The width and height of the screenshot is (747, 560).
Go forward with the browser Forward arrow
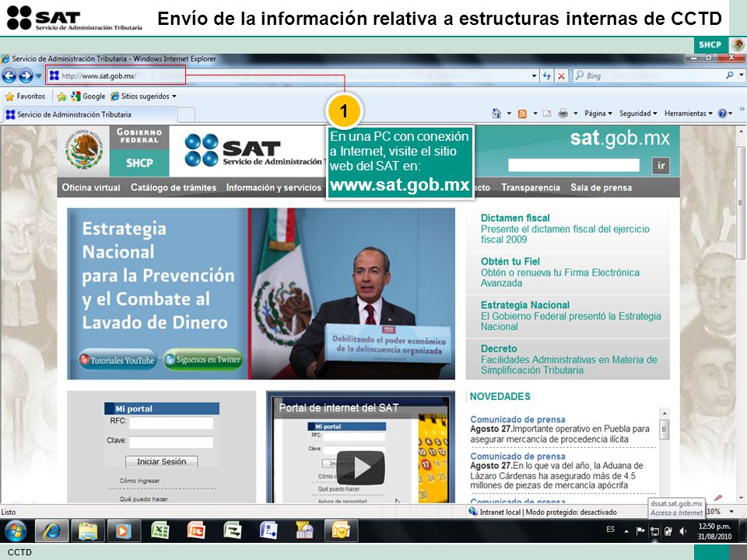tap(26, 75)
